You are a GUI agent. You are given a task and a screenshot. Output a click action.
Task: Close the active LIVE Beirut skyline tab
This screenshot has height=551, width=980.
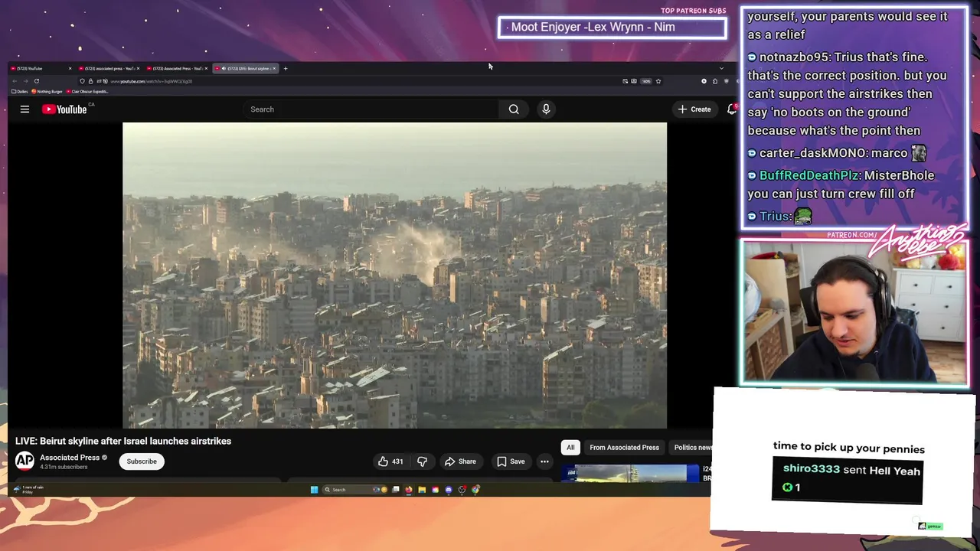pos(274,69)
